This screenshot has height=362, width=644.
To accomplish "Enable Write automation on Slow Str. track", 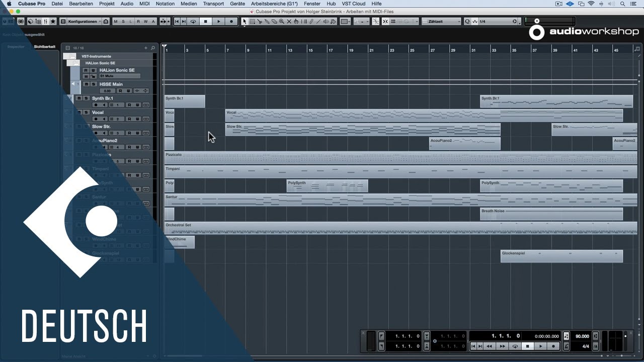I will [137, 133].
